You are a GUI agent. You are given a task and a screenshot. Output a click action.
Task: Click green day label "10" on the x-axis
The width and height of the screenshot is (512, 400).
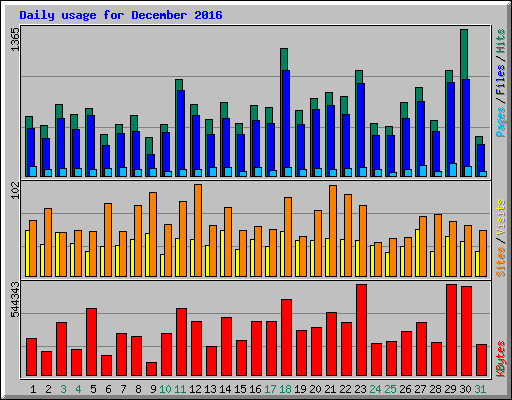[165, 389]
